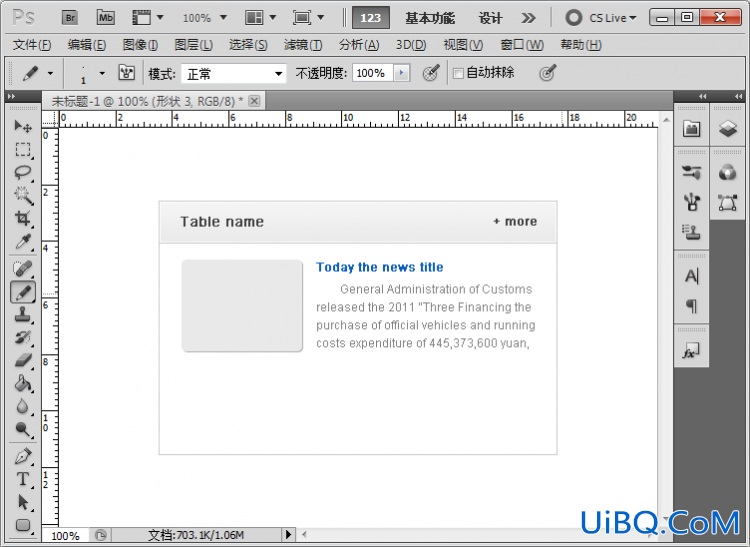Open the brush preset picker arrow
Image resolution: width=750 pixels, height=547 pixels.
point(102,73)
